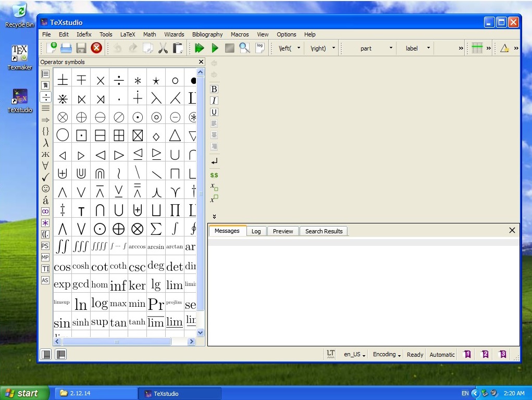This screenshot has height=400, width=532.
Task: Create a new document with toolbar icon
Action: (52, 48)
